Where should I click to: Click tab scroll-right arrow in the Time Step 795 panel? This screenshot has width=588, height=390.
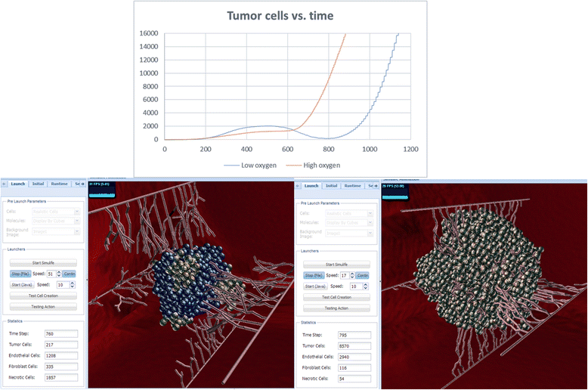[x=377, y=185]
